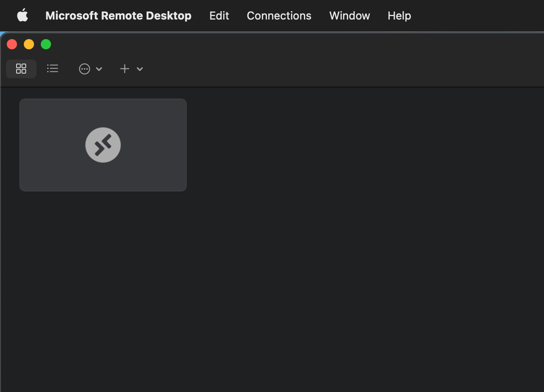Open the Help menu
The width and height of the screenshot is (544, 392).
pos(399,15)
